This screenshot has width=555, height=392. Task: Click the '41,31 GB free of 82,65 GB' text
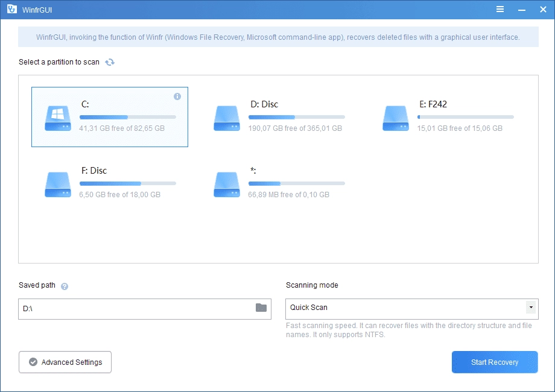point(122,128)
